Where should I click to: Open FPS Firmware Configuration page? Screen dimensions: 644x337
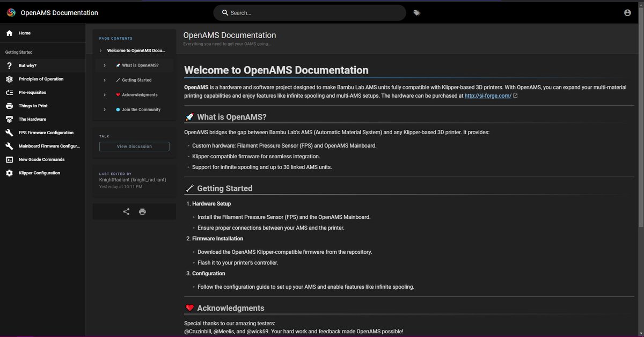[x=43, y=133]
